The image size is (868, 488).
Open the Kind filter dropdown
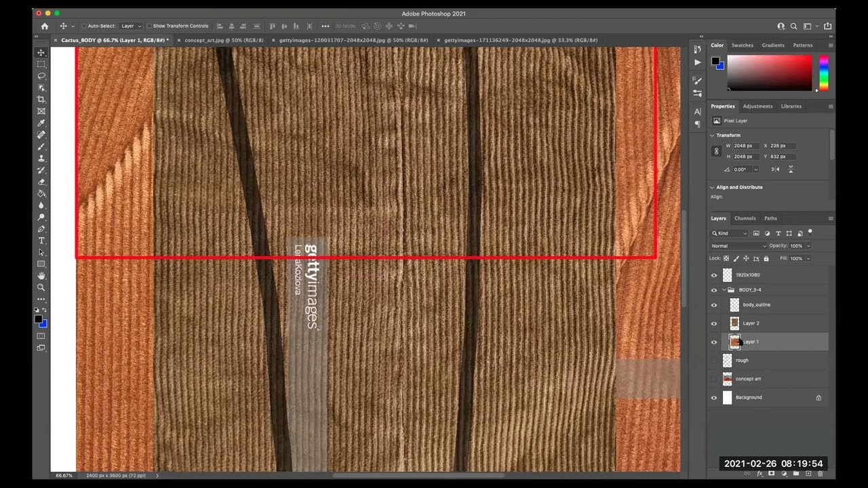[729, 233]
